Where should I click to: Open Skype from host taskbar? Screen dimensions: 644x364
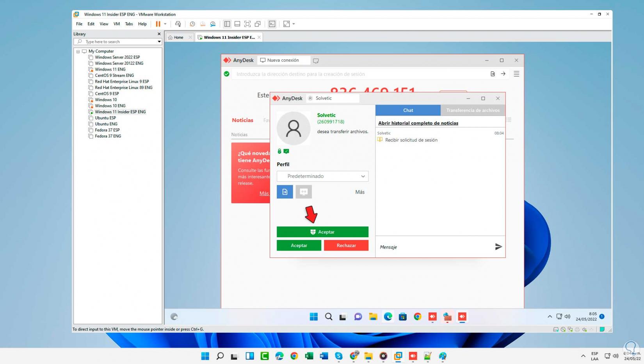pos(339,356)
